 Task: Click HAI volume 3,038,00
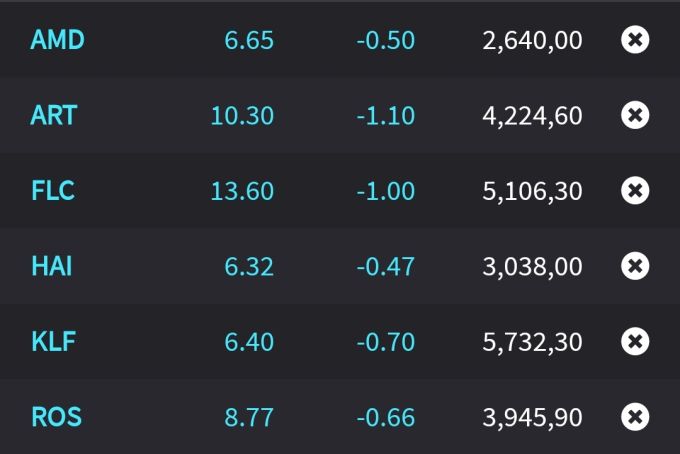532,267
